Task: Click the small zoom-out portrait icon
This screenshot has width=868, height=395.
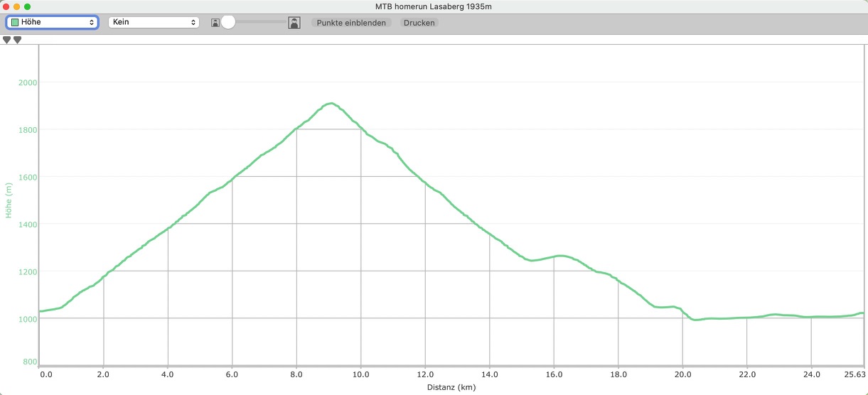Action: pos(215,23)
